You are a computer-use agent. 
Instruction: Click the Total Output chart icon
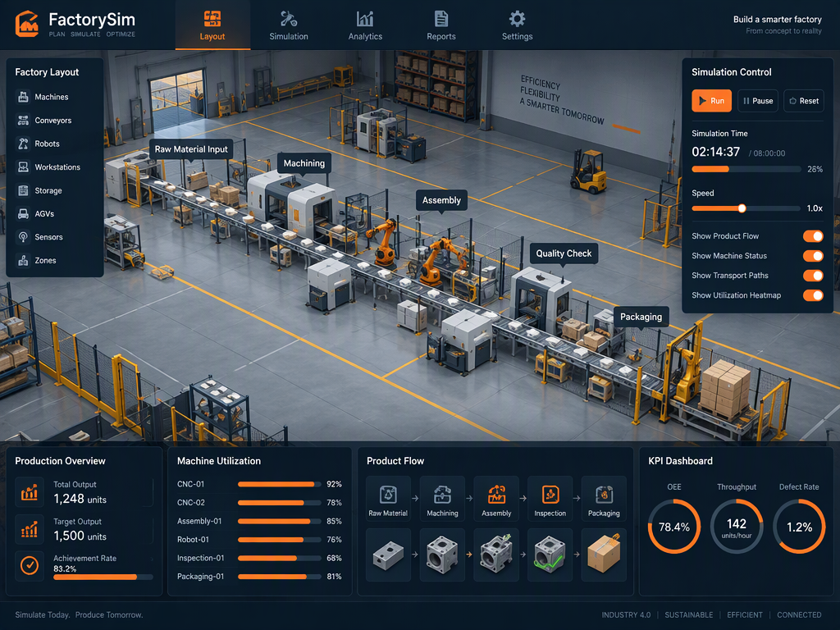pyautogui.click(x=30, y=492)
